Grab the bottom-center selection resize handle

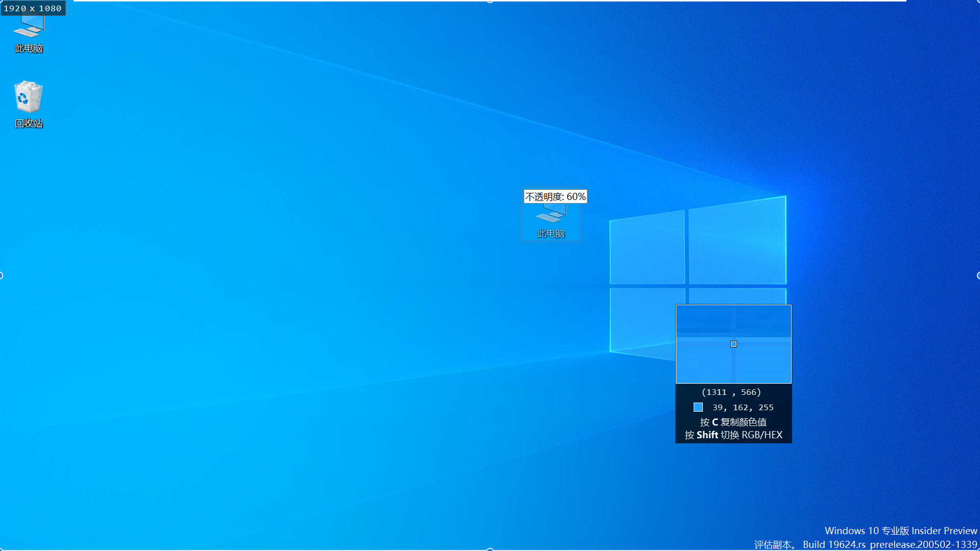490,549
